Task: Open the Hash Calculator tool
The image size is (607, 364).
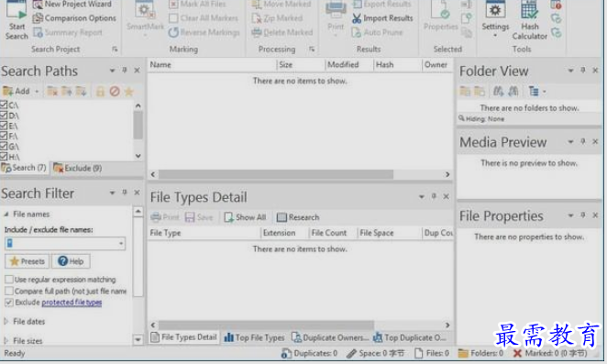Action: click(529, 20)
